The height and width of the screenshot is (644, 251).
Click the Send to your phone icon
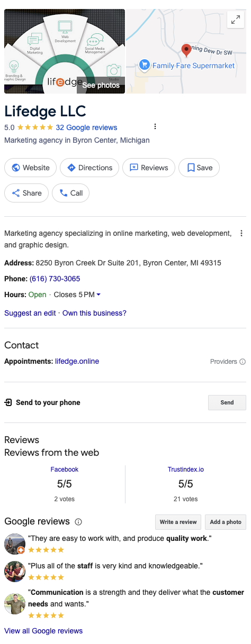(8, 402)
